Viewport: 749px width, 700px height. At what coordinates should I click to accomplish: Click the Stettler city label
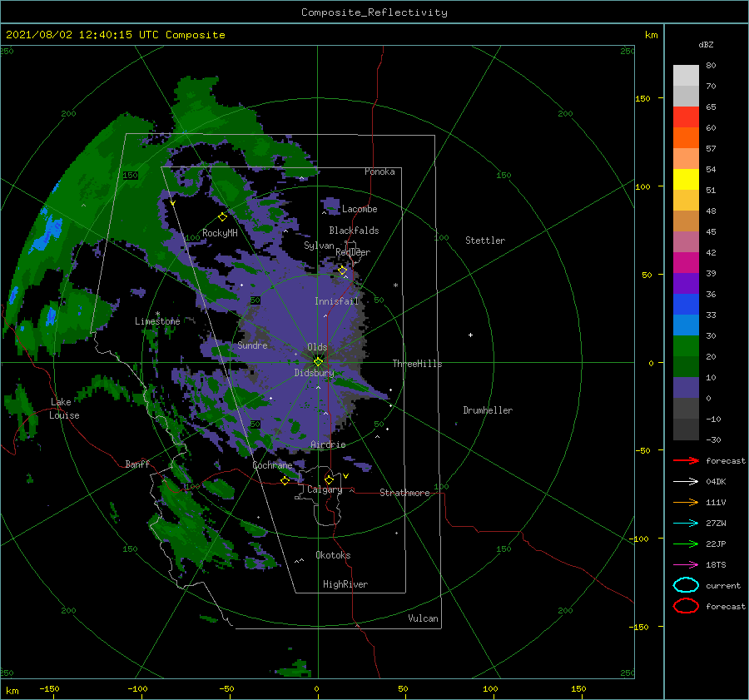(x=485, y=241)
